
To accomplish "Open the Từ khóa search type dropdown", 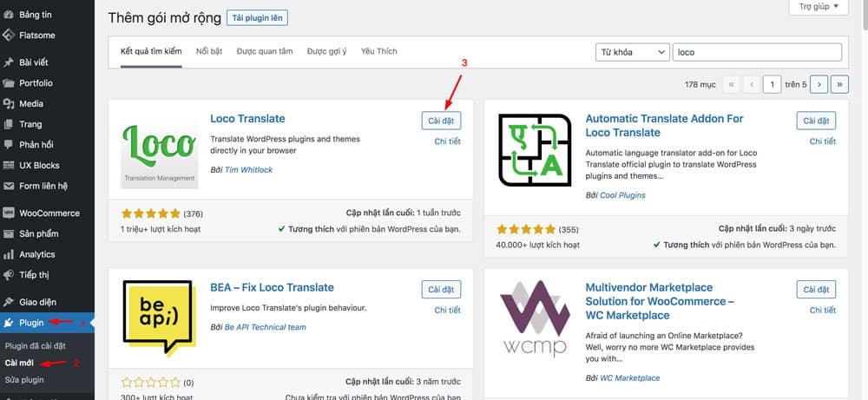I will [x=631, y=52].
